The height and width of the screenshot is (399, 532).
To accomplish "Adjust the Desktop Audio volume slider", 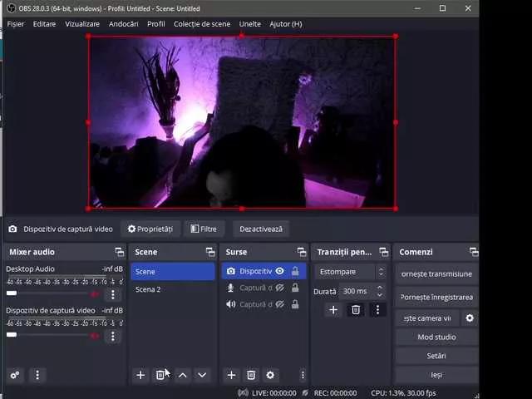I will (x=12, y=293).
